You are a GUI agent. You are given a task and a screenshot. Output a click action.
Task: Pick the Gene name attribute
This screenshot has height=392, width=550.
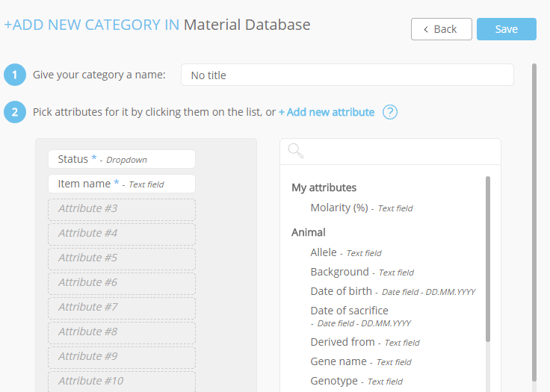361,361
